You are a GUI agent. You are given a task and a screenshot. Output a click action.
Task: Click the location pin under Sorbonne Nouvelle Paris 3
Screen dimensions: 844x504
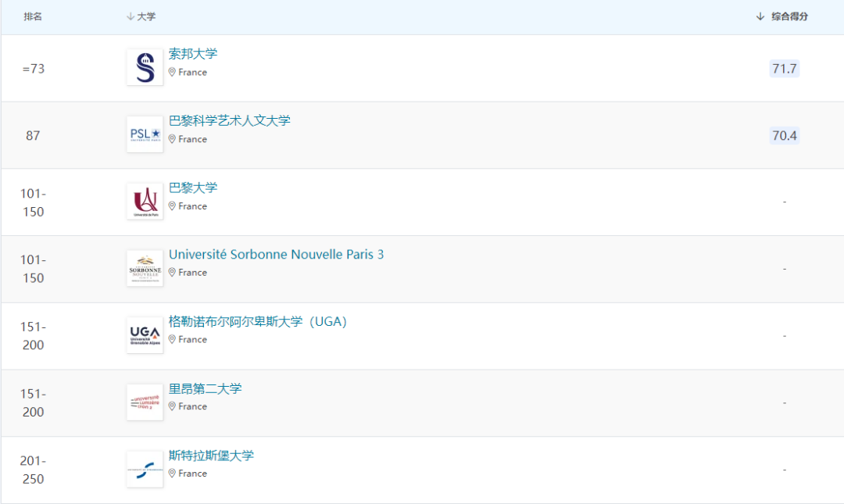coord(172,273)
